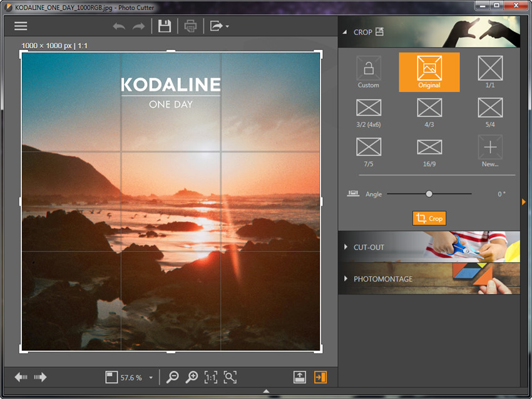Go to the next image arrow
Screen dimensions: 532x399
tap(40, 377)
